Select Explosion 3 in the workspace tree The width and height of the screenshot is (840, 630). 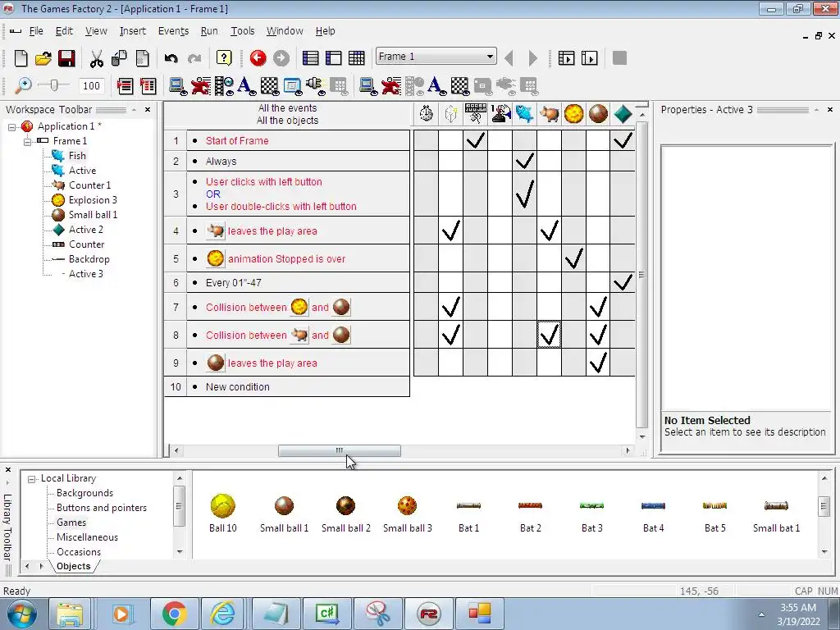[93, 200]
